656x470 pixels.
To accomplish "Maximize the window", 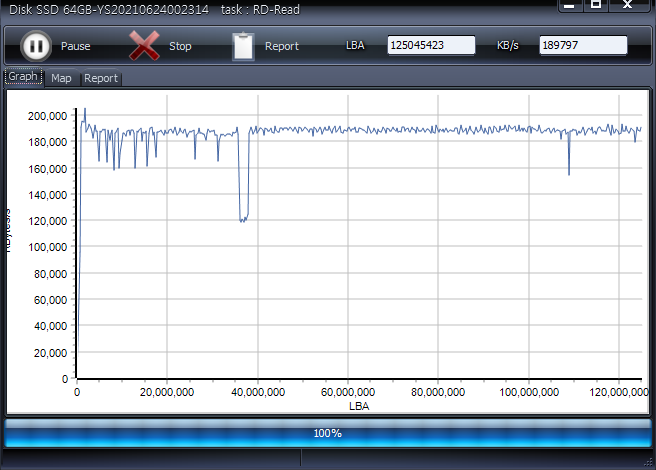I will coord(596,5).
